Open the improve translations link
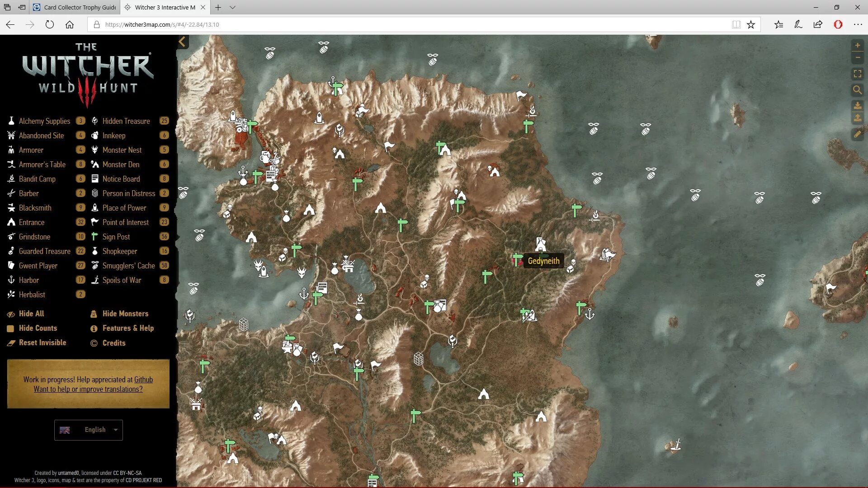The height and width of the screenshot is (488, 868). pyautogui.click(x=88, y=389)
